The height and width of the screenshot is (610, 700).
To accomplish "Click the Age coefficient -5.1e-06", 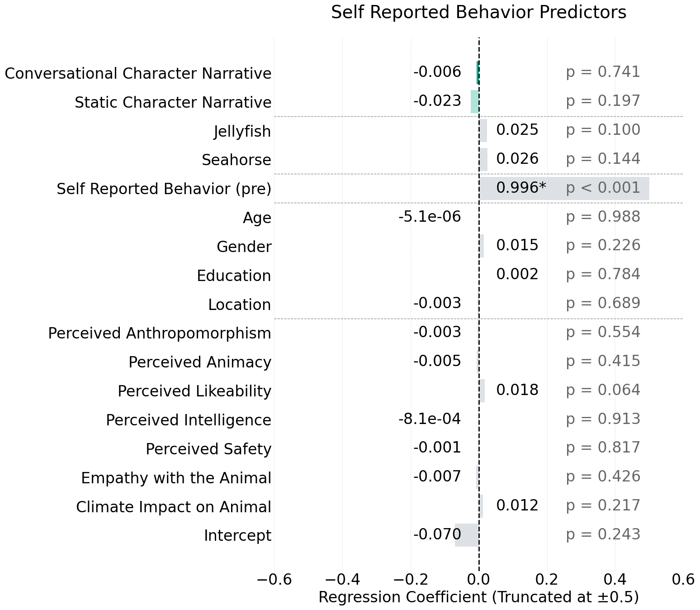I will (x=430, y=217).
